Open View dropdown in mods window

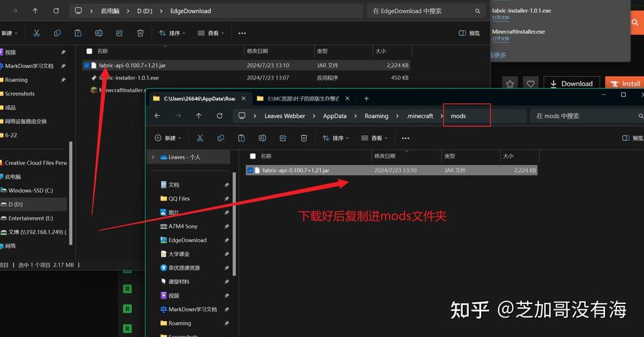coord(374,138)
